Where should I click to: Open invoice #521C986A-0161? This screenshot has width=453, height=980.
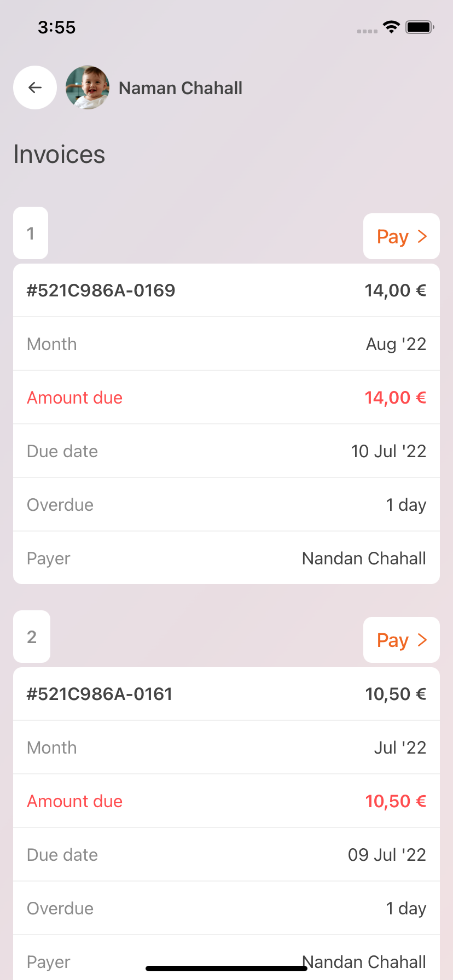[226, 694]
